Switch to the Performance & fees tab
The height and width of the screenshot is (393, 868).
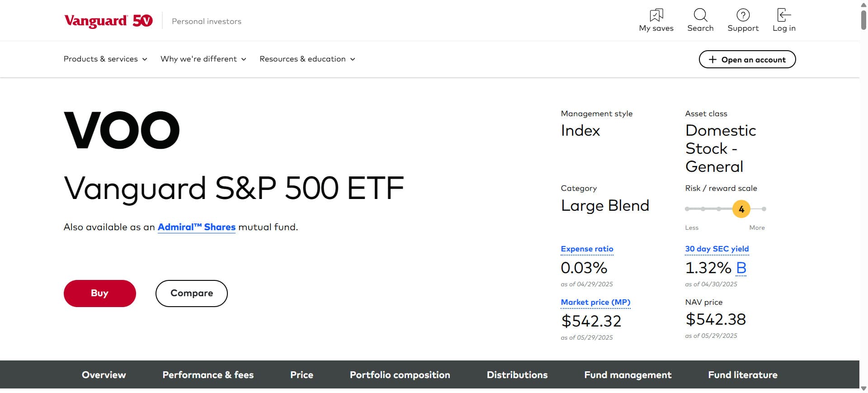208,375
